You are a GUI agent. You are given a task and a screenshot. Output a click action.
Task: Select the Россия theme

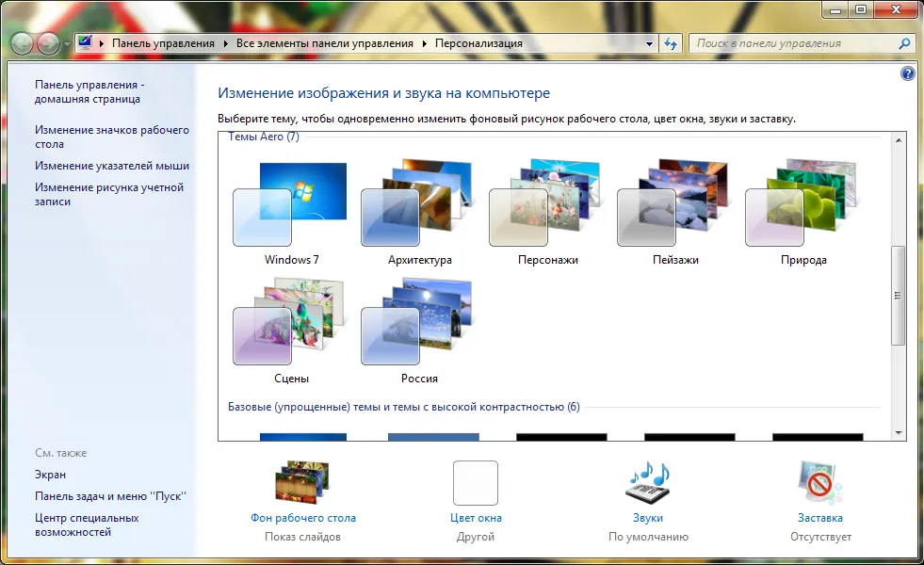tap(419, 331)
